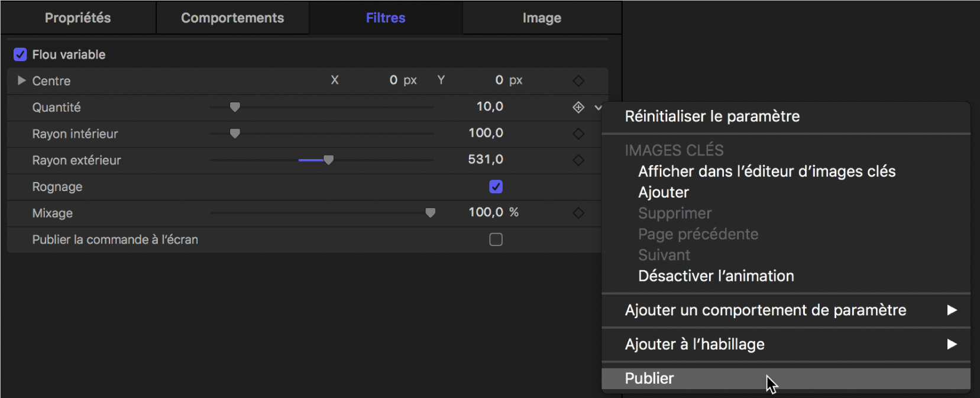Select Réinitialiser le paramètre menu item

click(x=712, y=117)
